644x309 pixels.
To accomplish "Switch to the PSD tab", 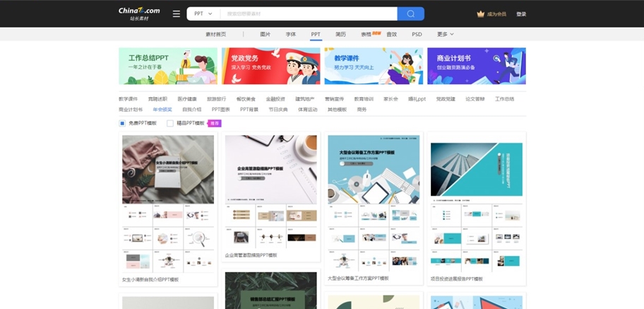I will point(417,34).
